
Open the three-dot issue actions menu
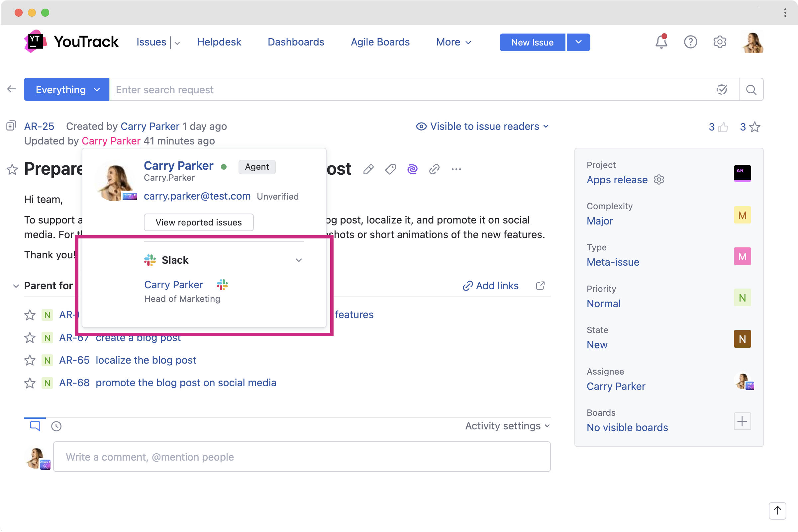coord(456,169)
